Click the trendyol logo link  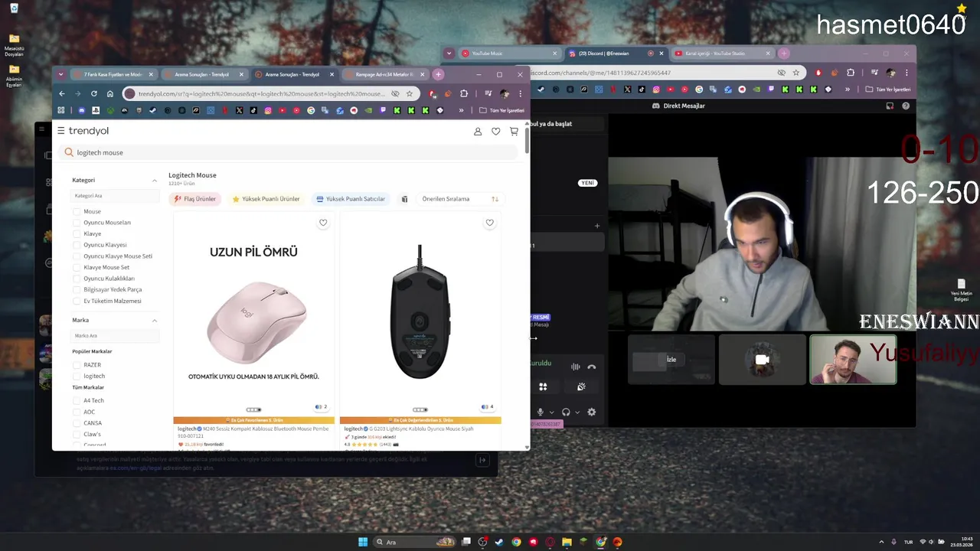point(88,131)
